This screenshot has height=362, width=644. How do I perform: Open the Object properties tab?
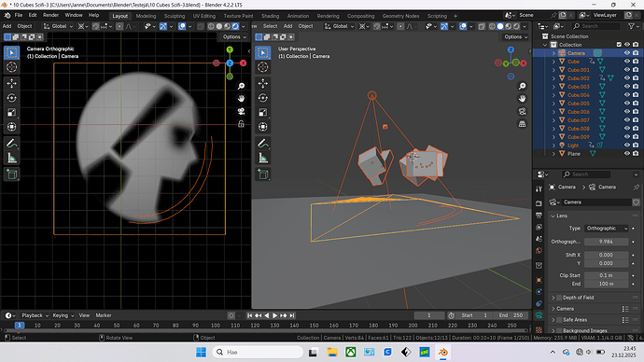[x=539, y=280]
